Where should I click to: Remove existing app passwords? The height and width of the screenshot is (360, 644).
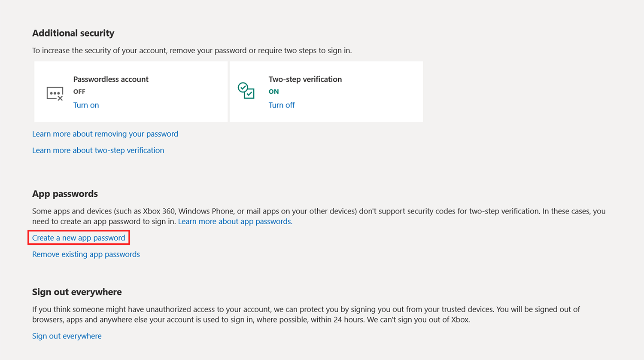[x=86, y=254]
